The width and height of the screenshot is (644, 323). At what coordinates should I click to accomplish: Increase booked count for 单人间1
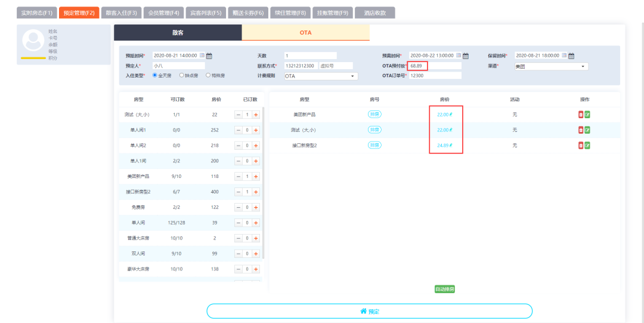point(256,130)
